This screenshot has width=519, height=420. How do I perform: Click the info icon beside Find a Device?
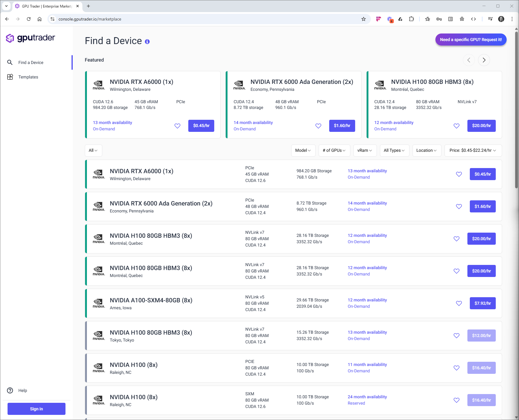[147, 42]
